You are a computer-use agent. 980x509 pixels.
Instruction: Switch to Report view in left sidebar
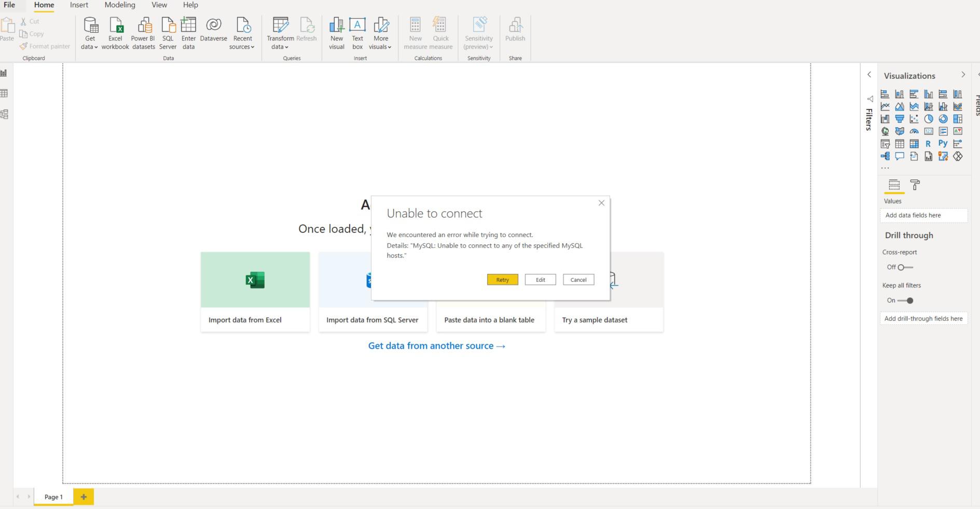pyautogui.click(x=4, y=73)
